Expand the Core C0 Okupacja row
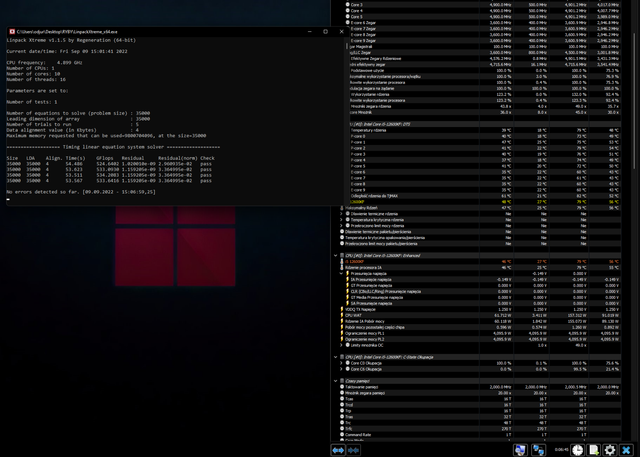Image resolution: width=640 pixels, height=457 pixels. 342,363
